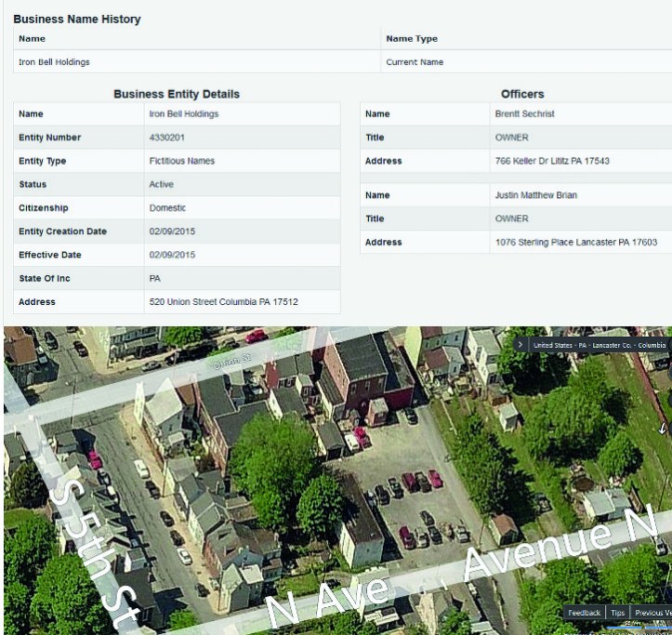The image size is (672, 635).
Task: Click the rotate arrow on map's right edge
Action: tap(663, 430)
